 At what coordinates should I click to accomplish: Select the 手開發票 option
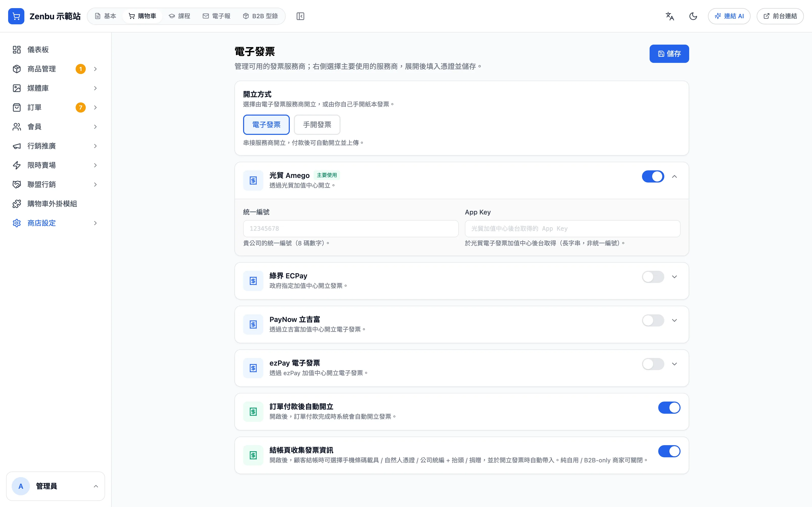tap(317, 125)
